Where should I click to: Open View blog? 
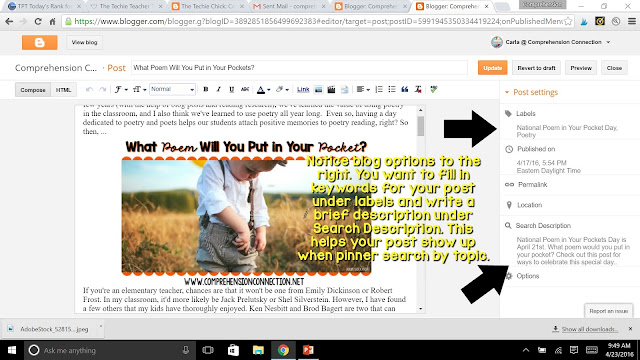tap(84, 42)
